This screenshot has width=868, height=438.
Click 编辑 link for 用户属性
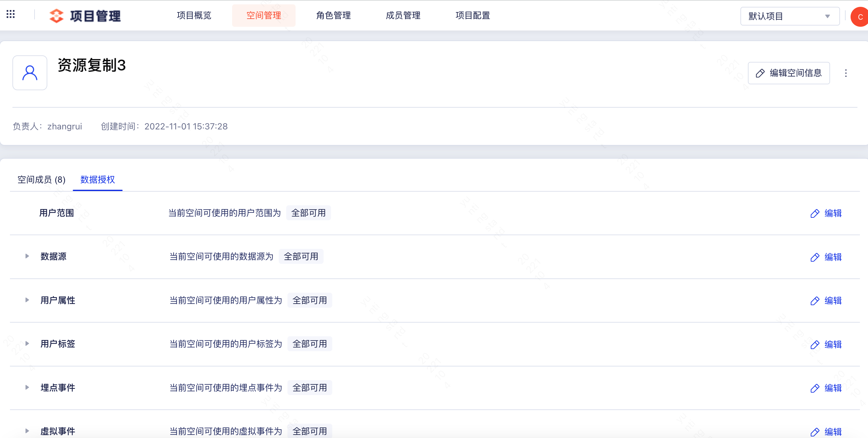coord(833,301)
